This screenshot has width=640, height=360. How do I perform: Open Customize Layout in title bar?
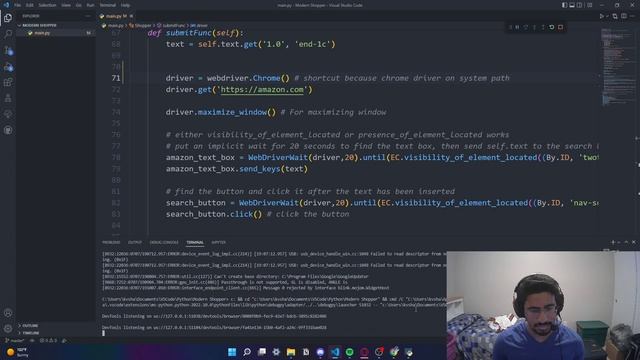coord(590,5)
